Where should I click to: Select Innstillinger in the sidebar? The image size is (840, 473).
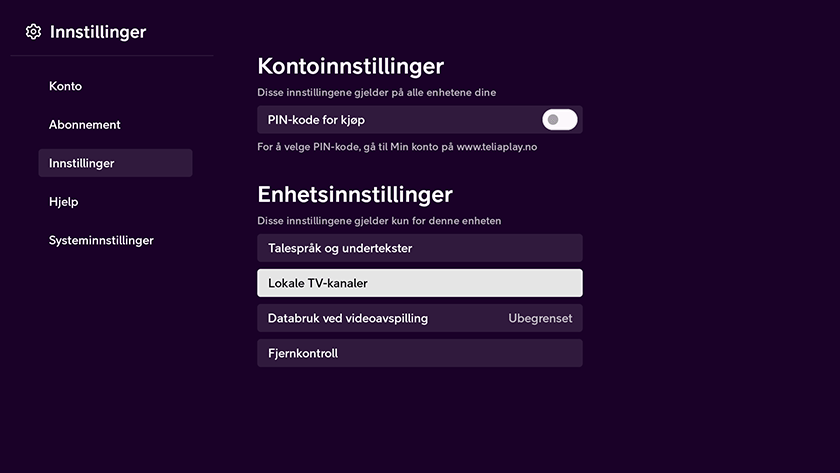pyautogui.click(x=115, y=163)
